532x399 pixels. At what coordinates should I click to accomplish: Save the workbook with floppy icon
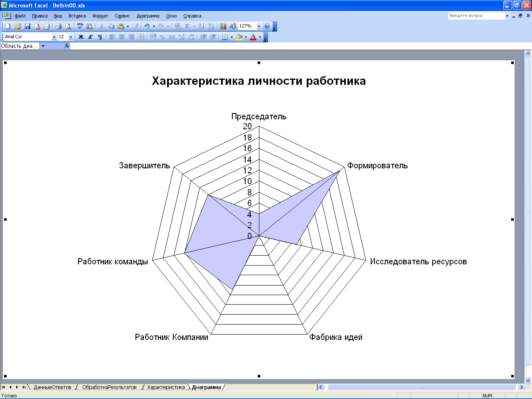click(27, 26)
